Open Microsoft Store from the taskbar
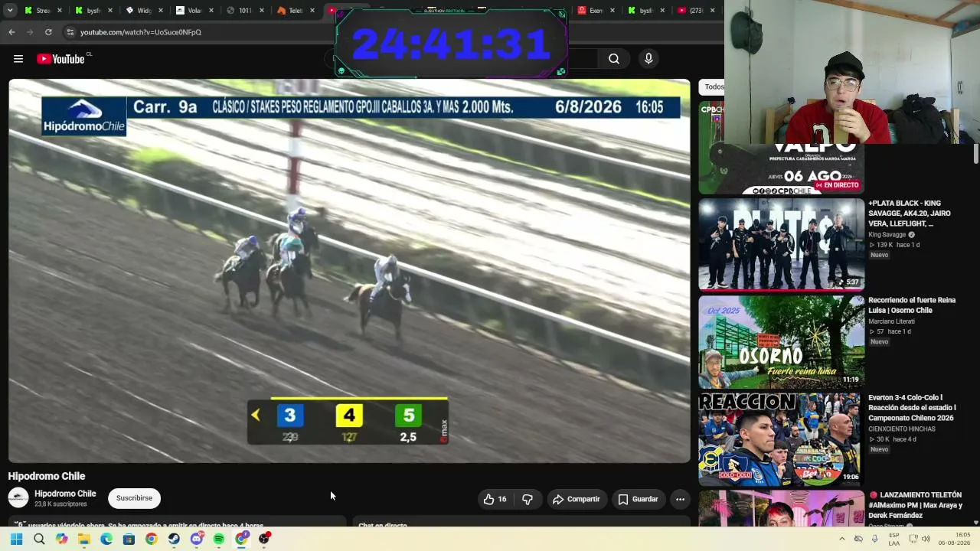The image size is (980, 551). coord(129,539)
